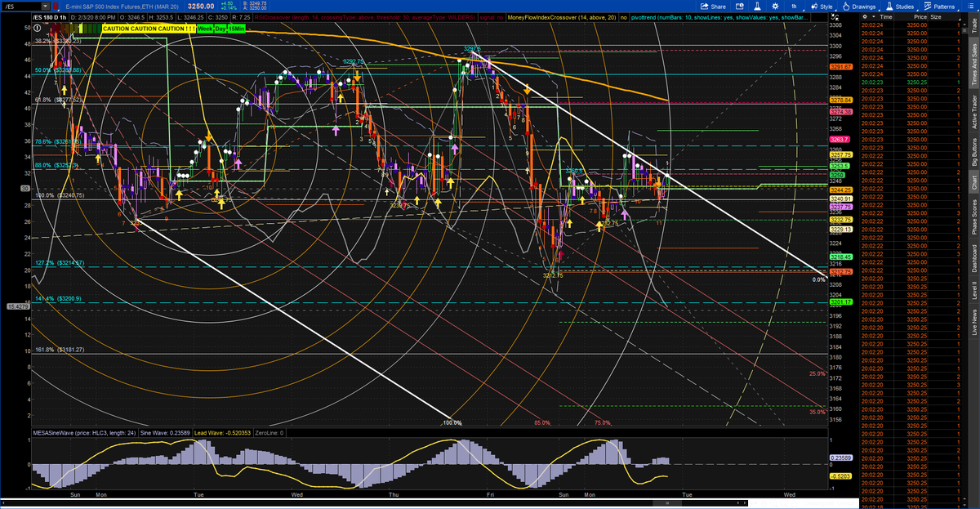Click the -0.5203 lead wave value bubble
The height and width of the screenshot is (509, 980).
tap(840, 476)
